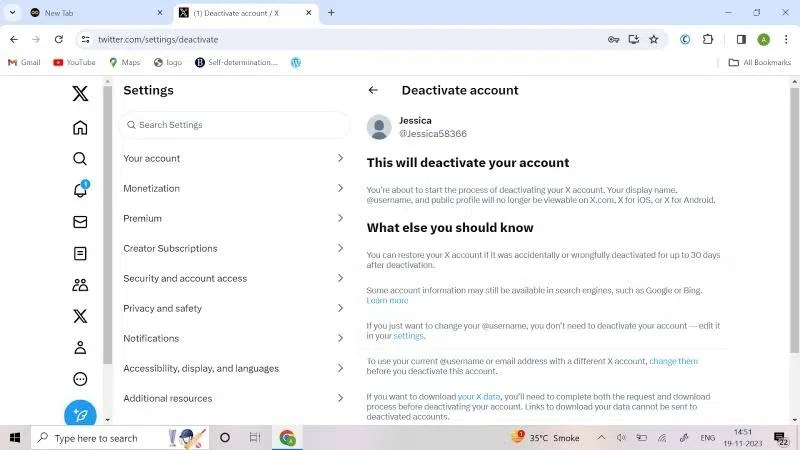Open the Gmail bookmark

click(x=24, y=62)
